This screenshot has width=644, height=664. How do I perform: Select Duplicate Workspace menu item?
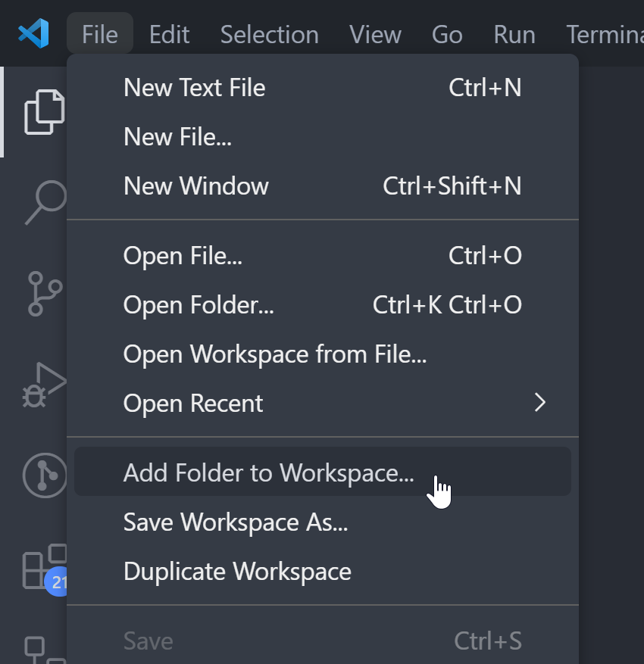click(x=237, y=571)
